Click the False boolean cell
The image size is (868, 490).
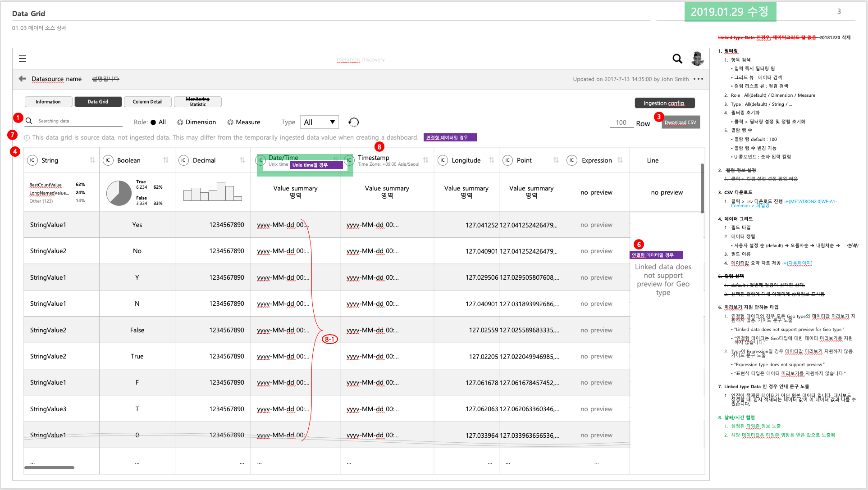click(x=137, y=330)
